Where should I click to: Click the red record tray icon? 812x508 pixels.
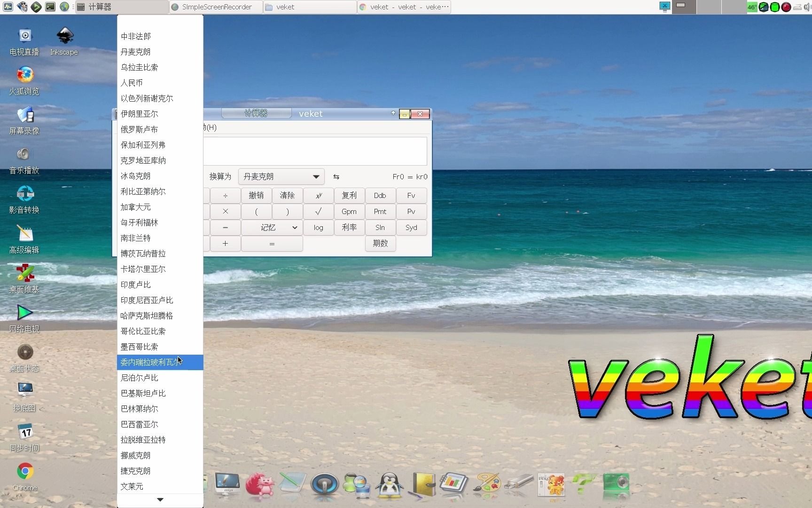[786, 7]
